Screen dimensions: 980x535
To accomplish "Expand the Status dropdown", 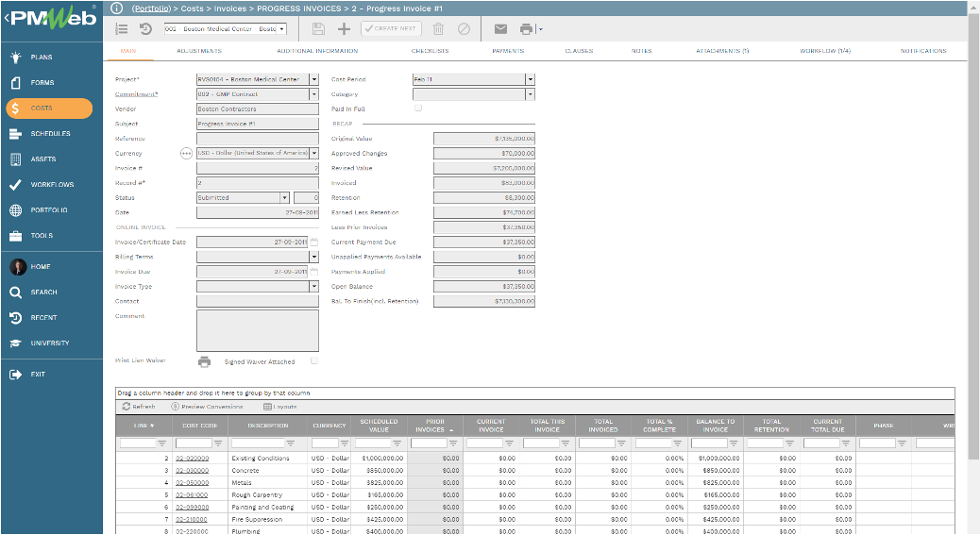I will (x=284, y=198).
